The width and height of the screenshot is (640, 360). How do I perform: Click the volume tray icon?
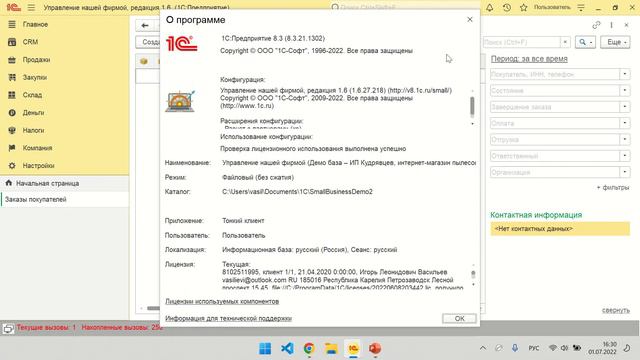coord(564,348)
